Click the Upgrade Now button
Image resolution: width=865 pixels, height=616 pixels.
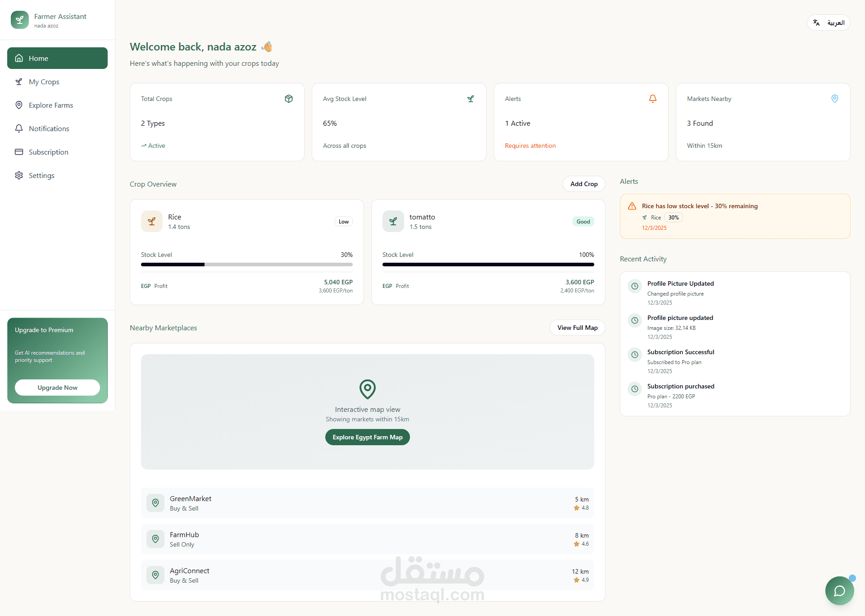click(x=57, y=388)
